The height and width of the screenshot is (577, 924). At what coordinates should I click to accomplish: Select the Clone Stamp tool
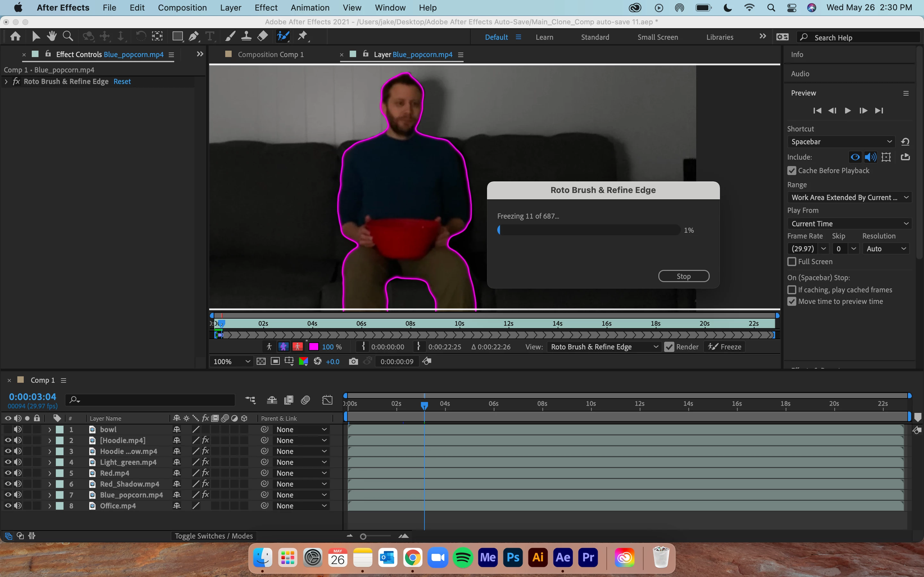pos(246,36)
